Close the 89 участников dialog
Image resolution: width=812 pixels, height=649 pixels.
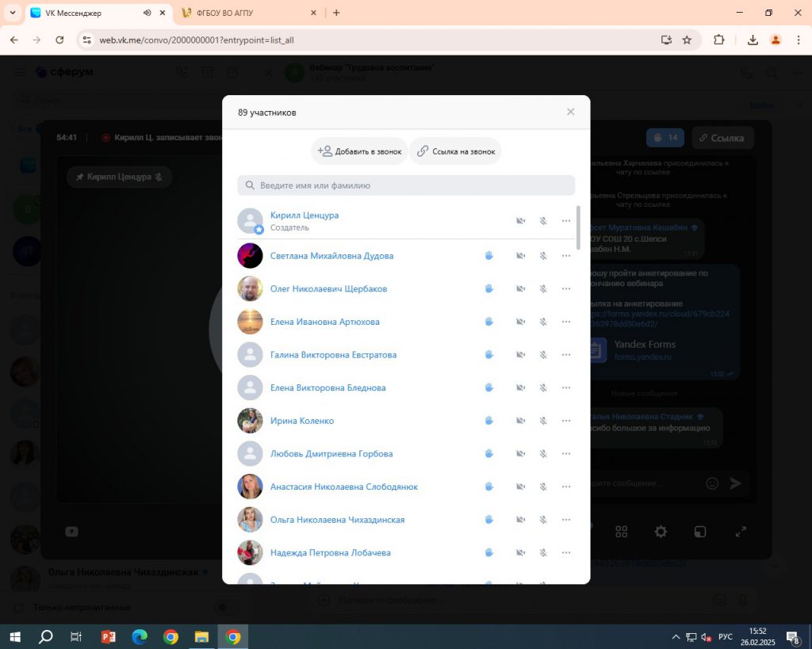pos(570,112)
